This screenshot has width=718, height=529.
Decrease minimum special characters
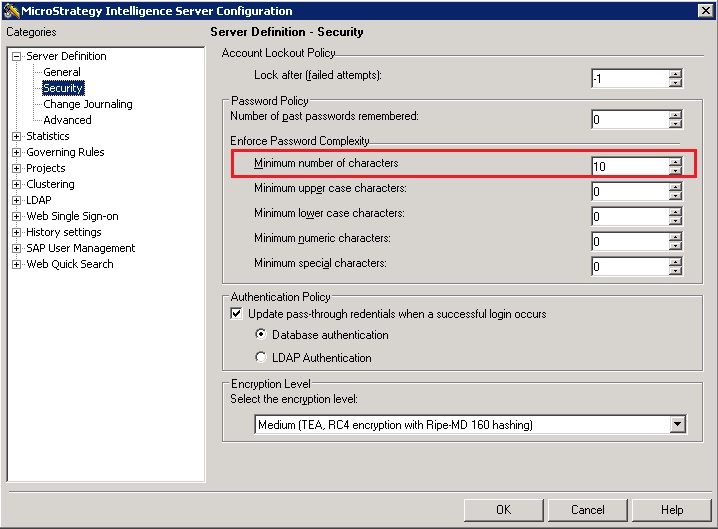pos(675,271)
